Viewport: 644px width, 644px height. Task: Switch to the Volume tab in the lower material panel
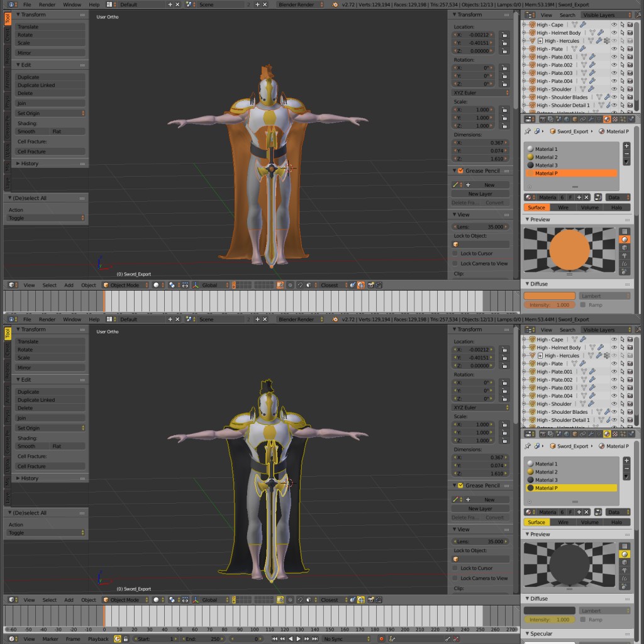tap(589, 522)
